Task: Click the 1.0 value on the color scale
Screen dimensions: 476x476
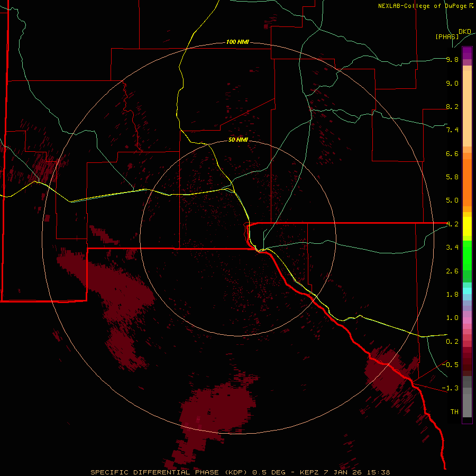Action: [x=452, y=318]
